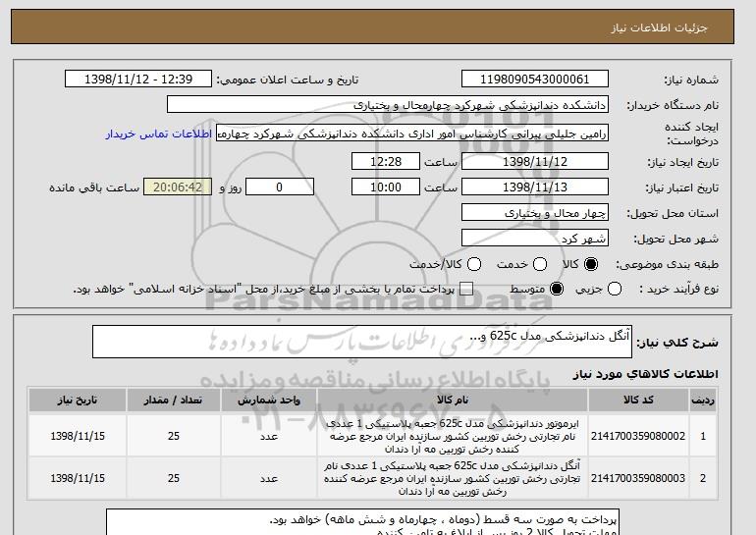Click quantity 25 in row 1

[x=174, y=436]
